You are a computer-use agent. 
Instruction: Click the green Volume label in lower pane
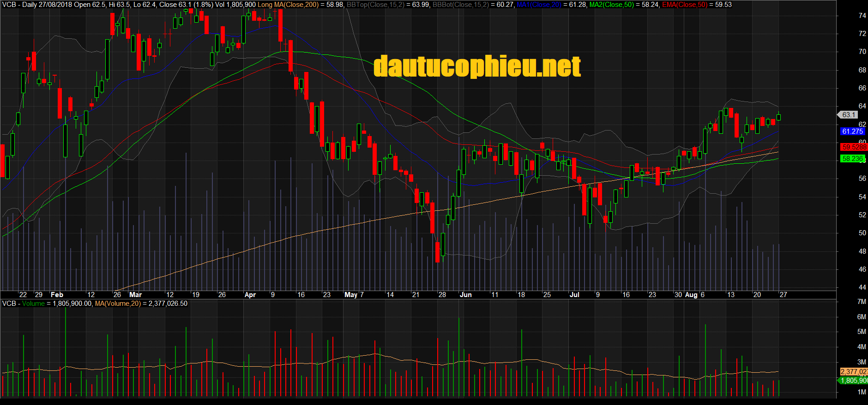33,304
